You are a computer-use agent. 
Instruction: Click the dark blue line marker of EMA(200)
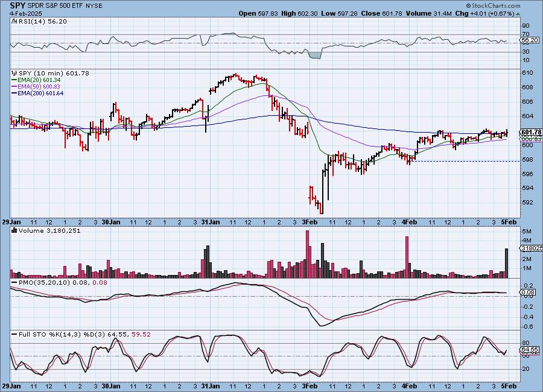[x=14, y=93]
